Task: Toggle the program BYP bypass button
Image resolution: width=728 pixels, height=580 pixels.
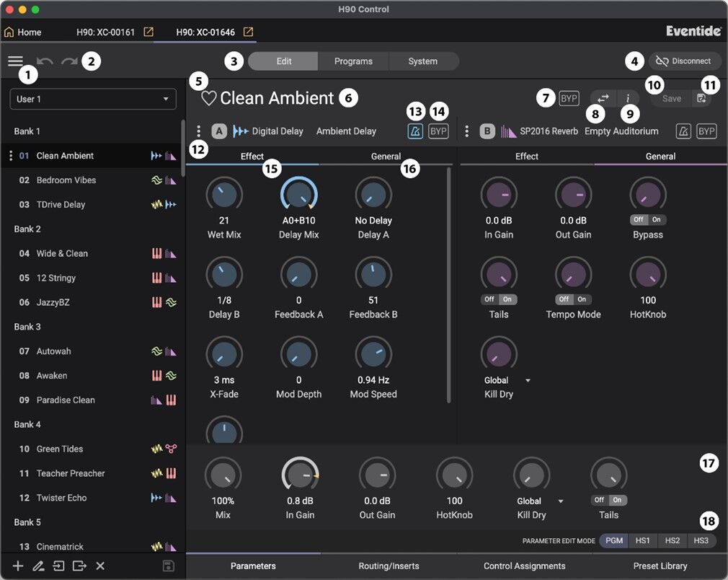Action: [x=569, y=99]
